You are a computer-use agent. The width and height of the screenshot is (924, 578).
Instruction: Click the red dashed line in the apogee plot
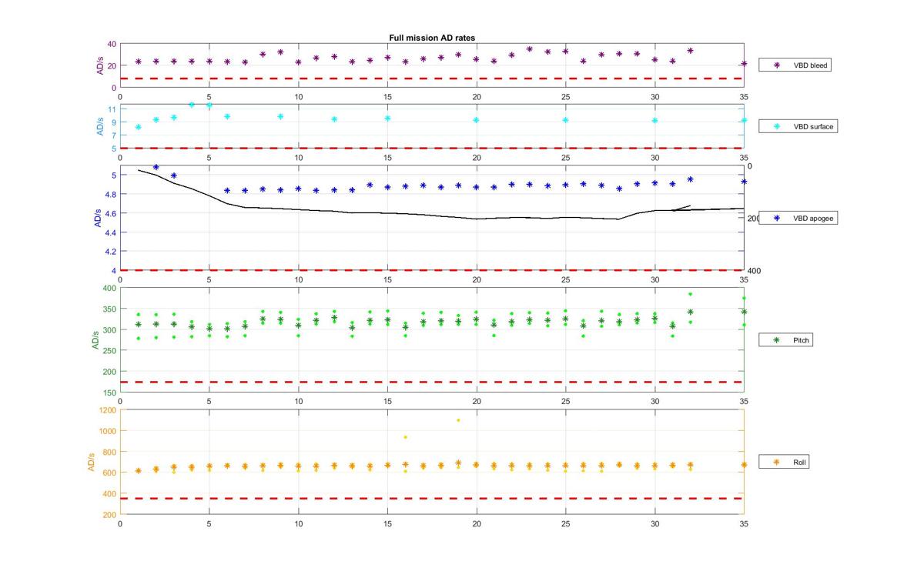tap(431, 270)
